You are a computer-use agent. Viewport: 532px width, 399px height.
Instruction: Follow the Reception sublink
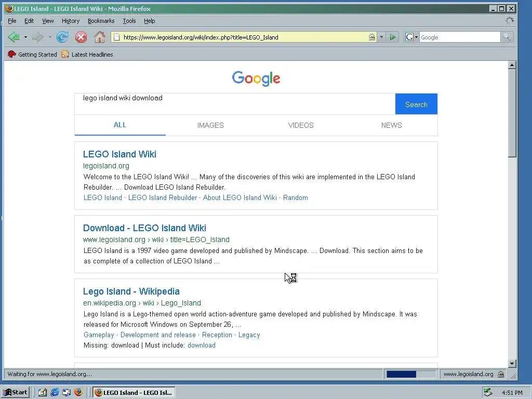[x=217, y=335]
